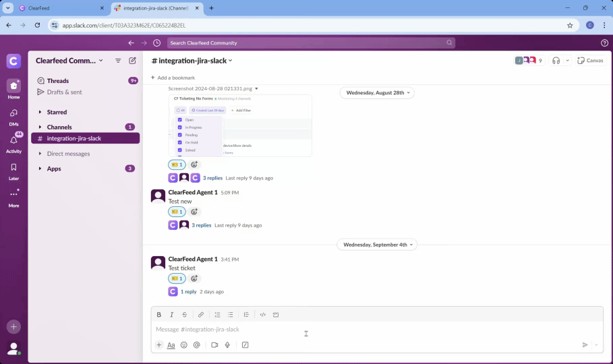Click Add a bookmark

pos(173,78)
